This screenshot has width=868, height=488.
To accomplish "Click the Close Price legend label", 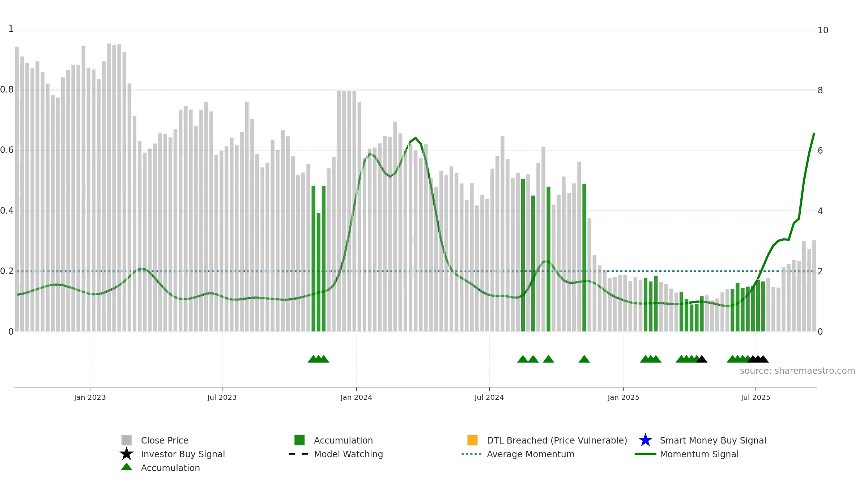I will pyautogui.click(x=165, y=440).
